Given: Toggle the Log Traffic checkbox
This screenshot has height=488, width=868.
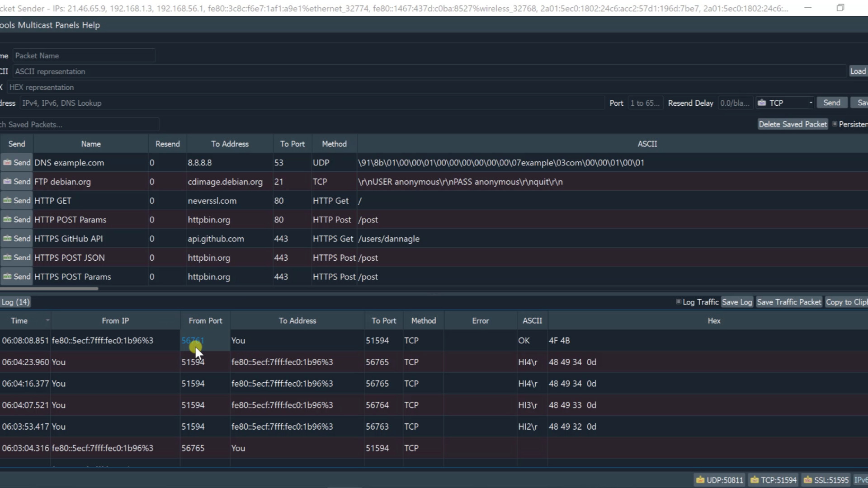Looking at the screenshot, I should (678, 302).
